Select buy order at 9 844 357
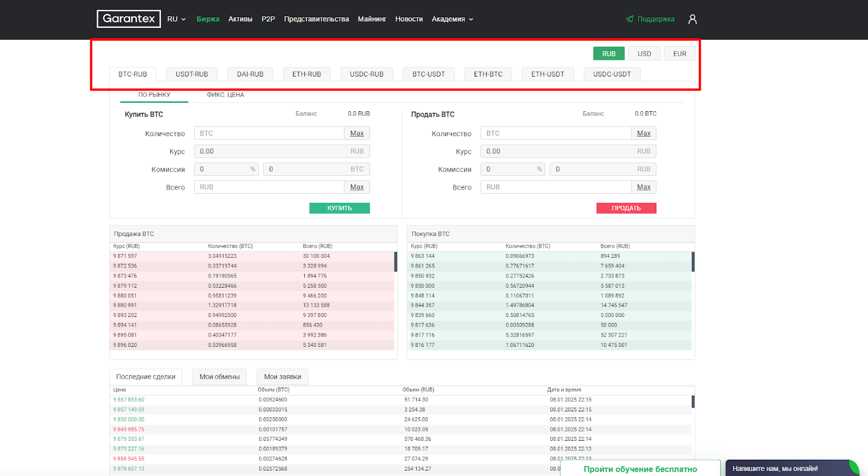Screen dimensions: 868x476 pyautogui.click(x=550, y=305)
